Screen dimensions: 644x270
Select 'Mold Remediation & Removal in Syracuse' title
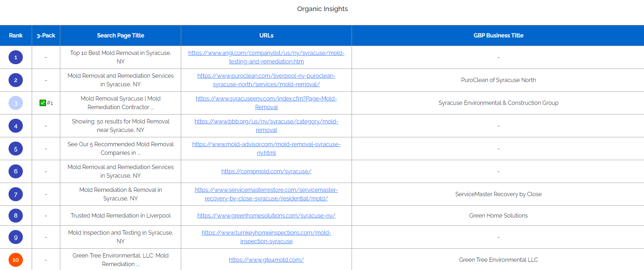pos(121,194)
